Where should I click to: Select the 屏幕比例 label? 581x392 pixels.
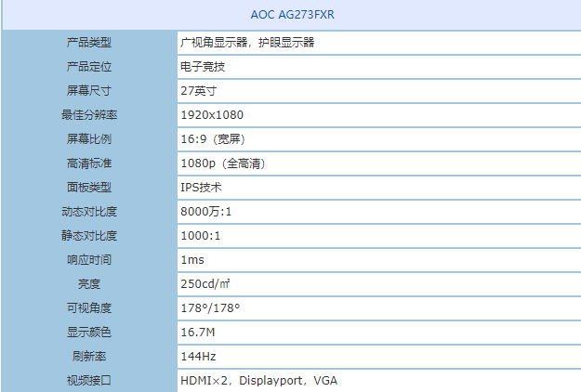pos(89,139)
